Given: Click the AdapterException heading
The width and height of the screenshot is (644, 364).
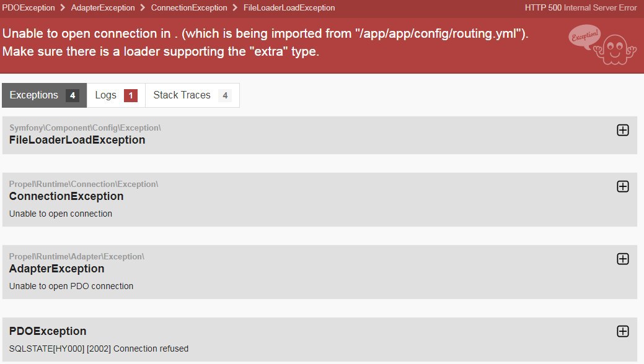Looking at the screenshot, I should pos(56,269).
